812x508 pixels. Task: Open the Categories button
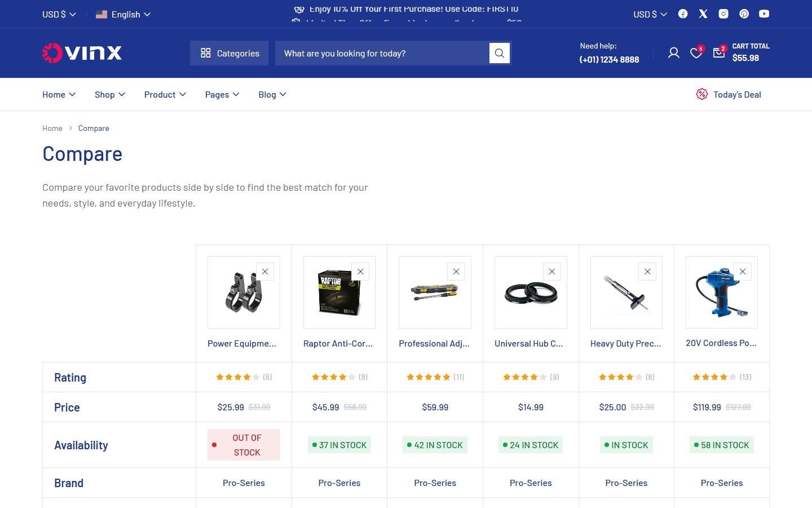click(x=230, y=53)
